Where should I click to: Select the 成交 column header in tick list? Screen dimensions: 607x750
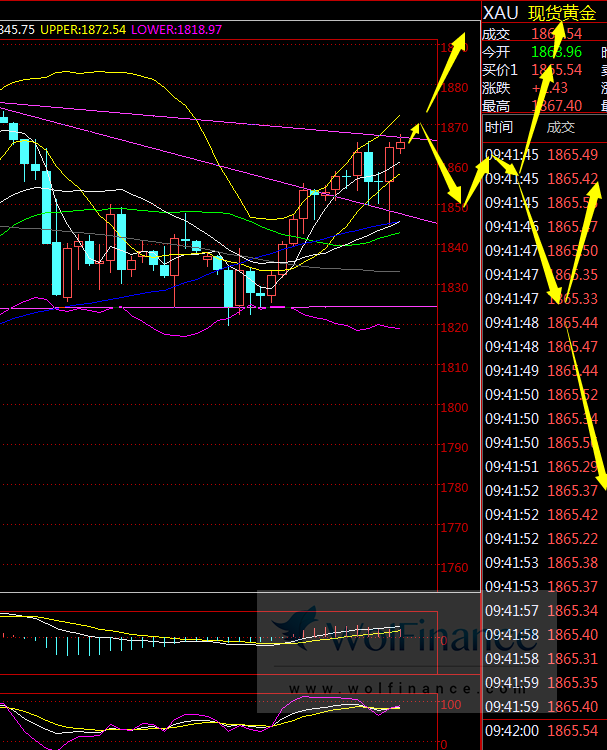(561, 127)
